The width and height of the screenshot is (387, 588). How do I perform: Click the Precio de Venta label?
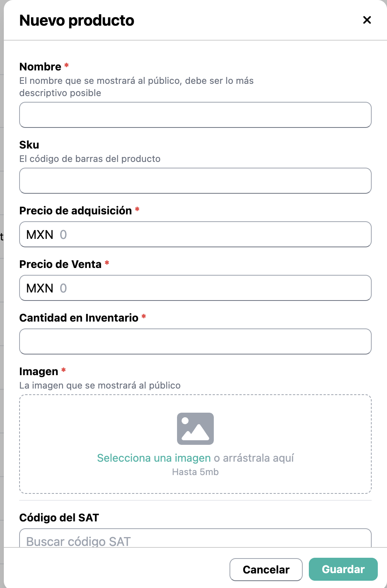click(60, 264)
